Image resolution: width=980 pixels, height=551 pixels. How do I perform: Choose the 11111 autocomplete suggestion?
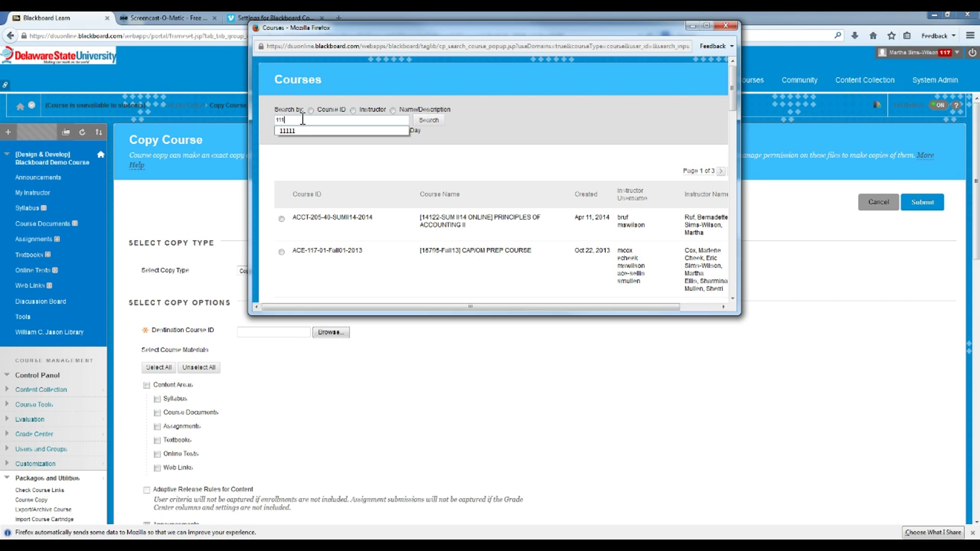(341, 131)
